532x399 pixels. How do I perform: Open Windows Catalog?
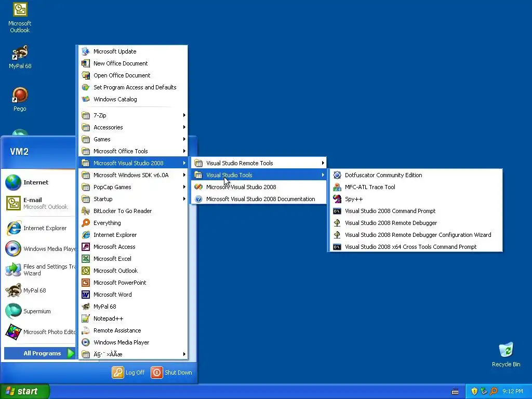(x=133, y=99)
